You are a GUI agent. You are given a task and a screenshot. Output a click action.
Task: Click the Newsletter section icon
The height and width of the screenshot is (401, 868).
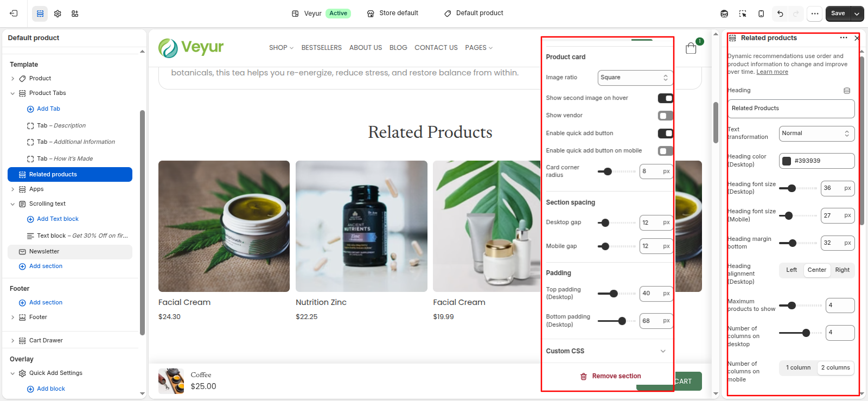(x=22, y=252)
